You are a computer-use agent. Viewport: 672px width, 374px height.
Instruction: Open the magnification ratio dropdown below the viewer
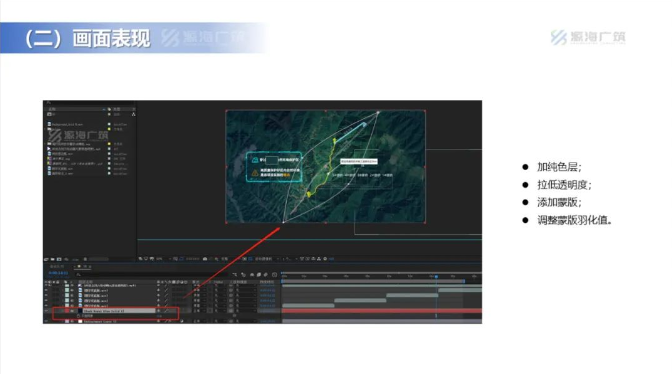coord(165,259)
